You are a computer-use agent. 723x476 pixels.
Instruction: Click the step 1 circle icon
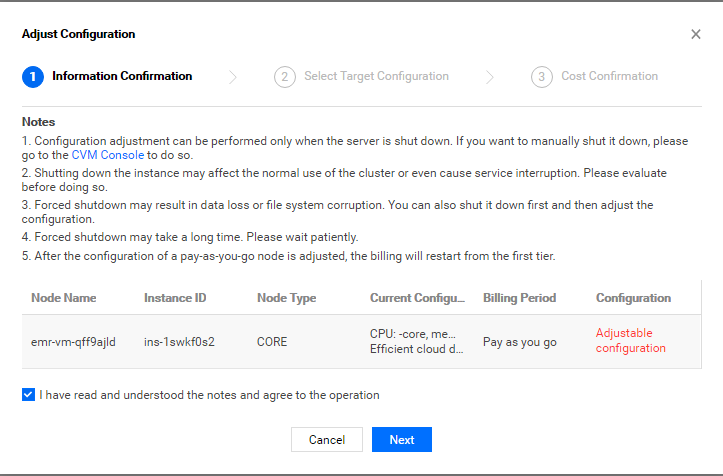click(33, 77)
